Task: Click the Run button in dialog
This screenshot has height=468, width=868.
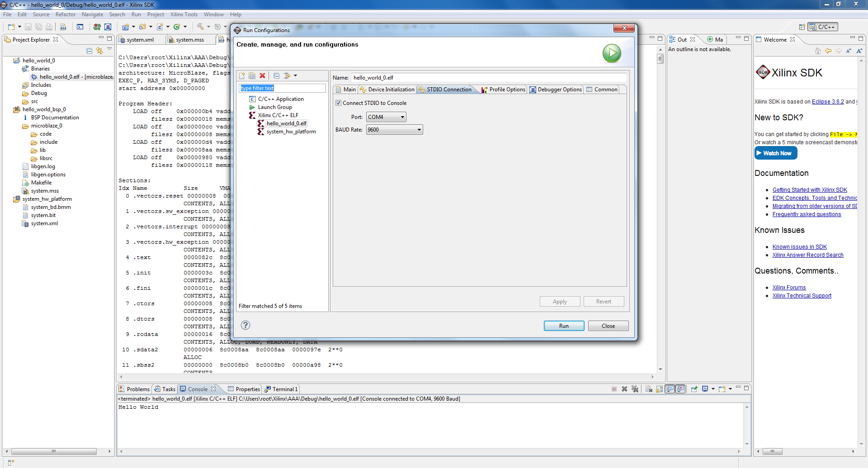Action: (x=564, y=326)
